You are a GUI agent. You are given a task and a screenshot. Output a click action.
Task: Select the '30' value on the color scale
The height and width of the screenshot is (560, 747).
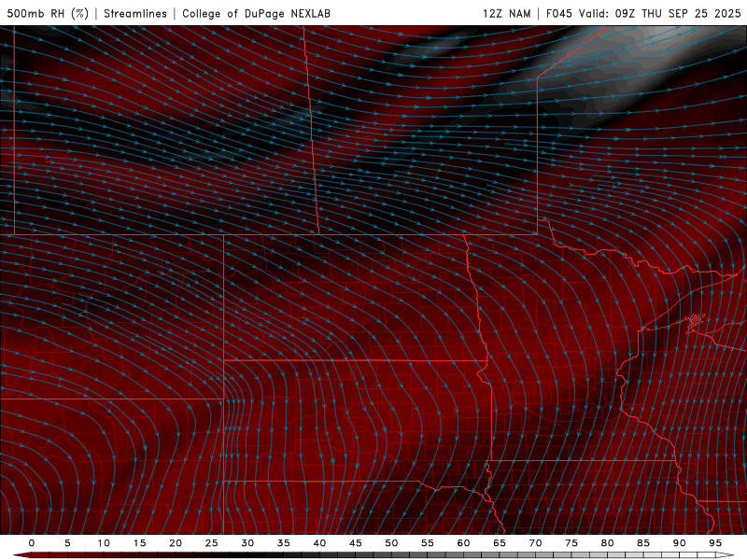click(247, 543)
